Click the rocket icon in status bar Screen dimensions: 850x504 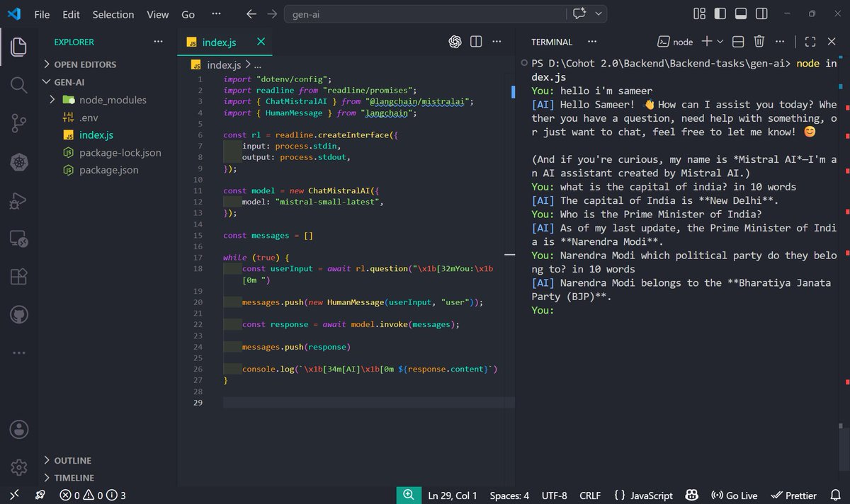40,496
